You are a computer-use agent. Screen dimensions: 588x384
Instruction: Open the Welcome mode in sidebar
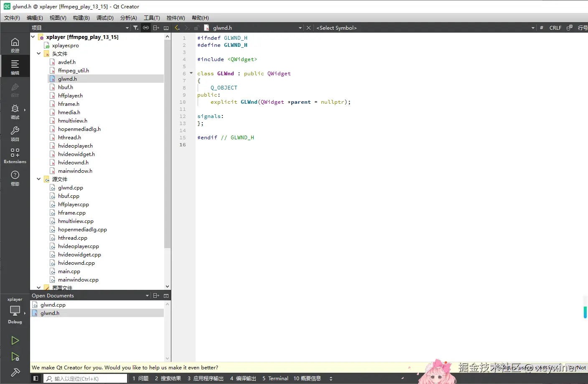pos(15,44)
